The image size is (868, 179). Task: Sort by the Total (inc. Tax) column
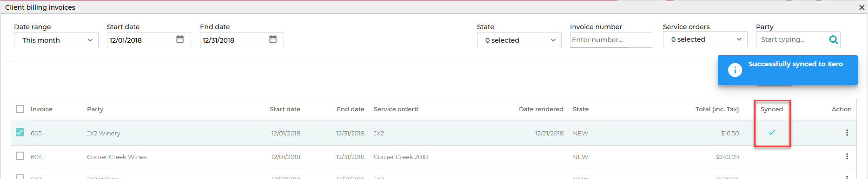pos(717,109)
